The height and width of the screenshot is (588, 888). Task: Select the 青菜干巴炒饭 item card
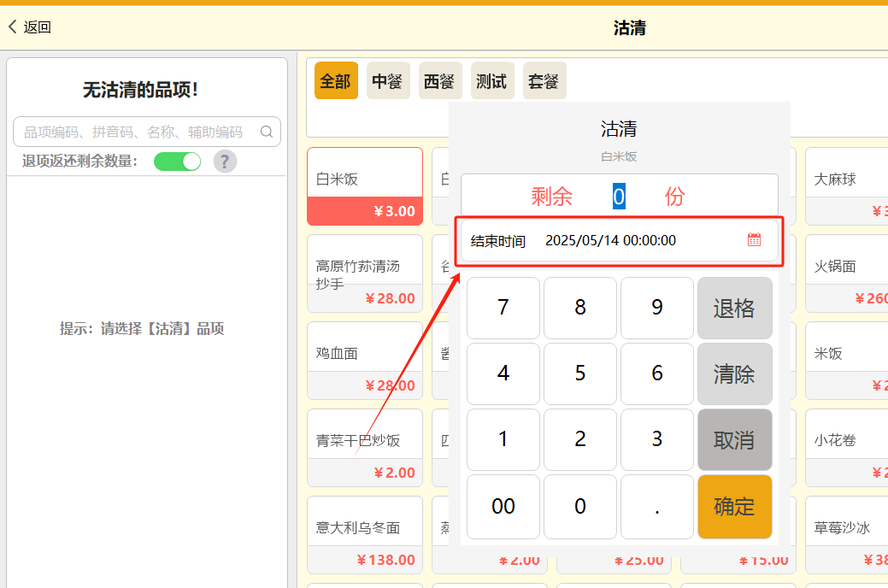tap(365, 448)
